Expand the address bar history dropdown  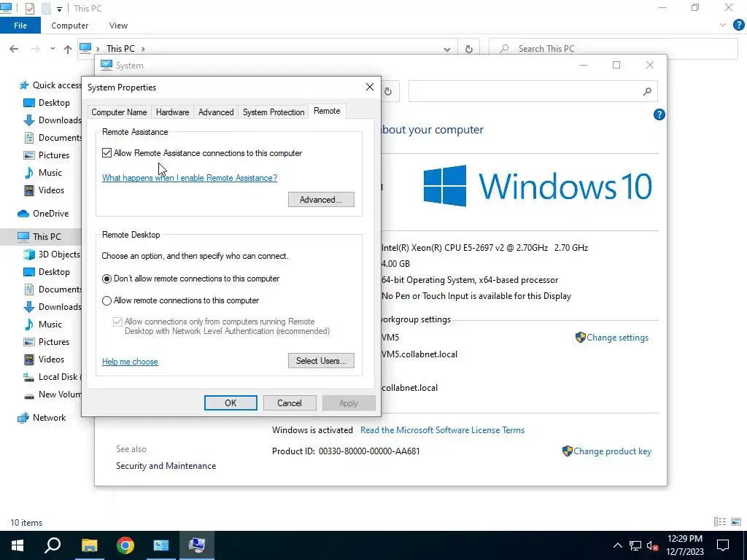pyautogui.click(x=447, y=49)
